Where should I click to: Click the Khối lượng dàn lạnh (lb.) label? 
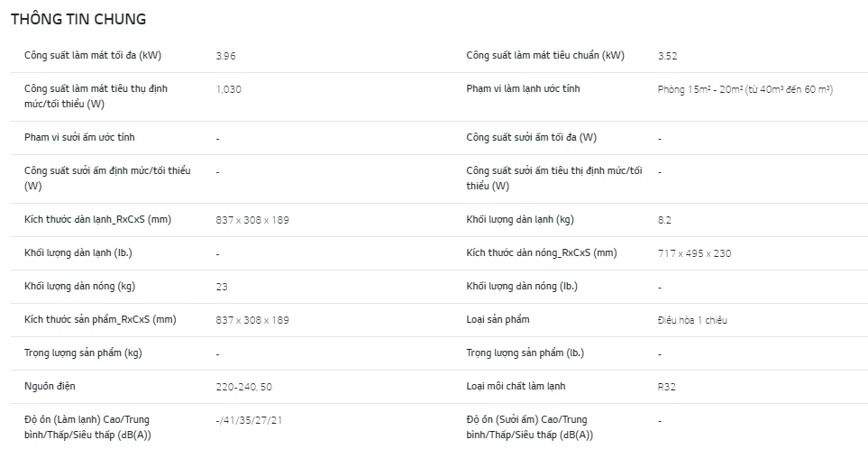tap(72, 253)
